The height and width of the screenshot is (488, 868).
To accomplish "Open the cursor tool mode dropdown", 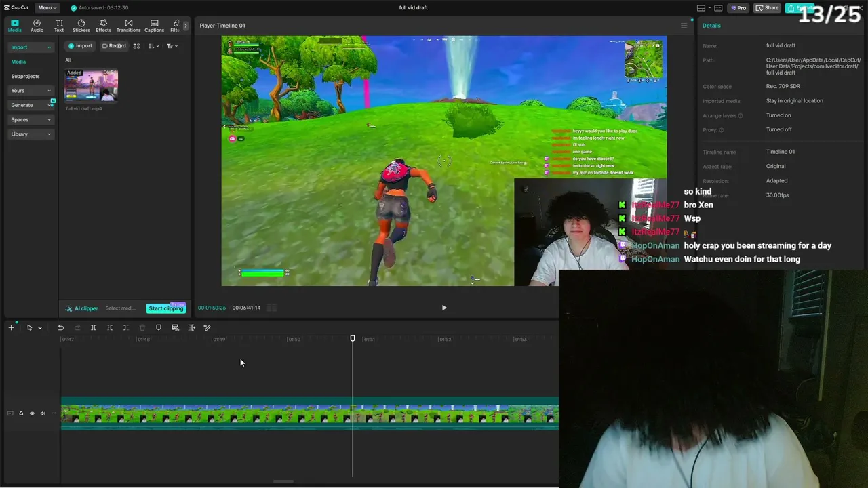I will click(40, 328).
